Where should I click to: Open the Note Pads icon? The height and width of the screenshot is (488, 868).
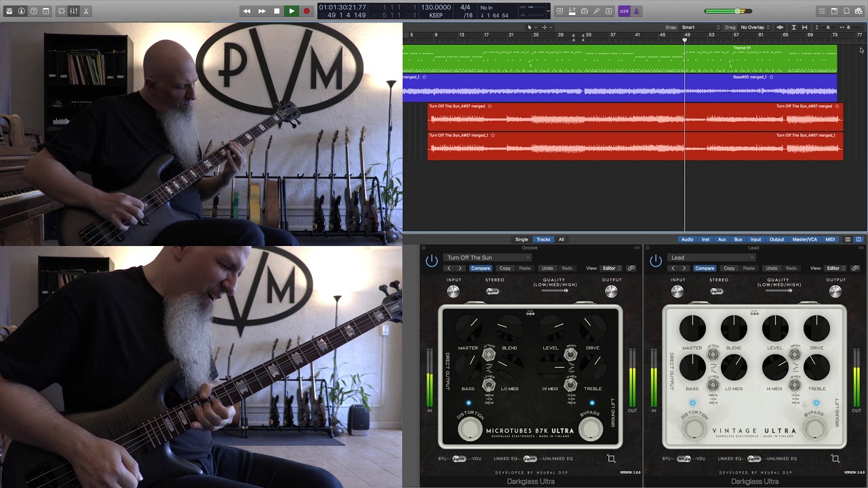(834, 11)
